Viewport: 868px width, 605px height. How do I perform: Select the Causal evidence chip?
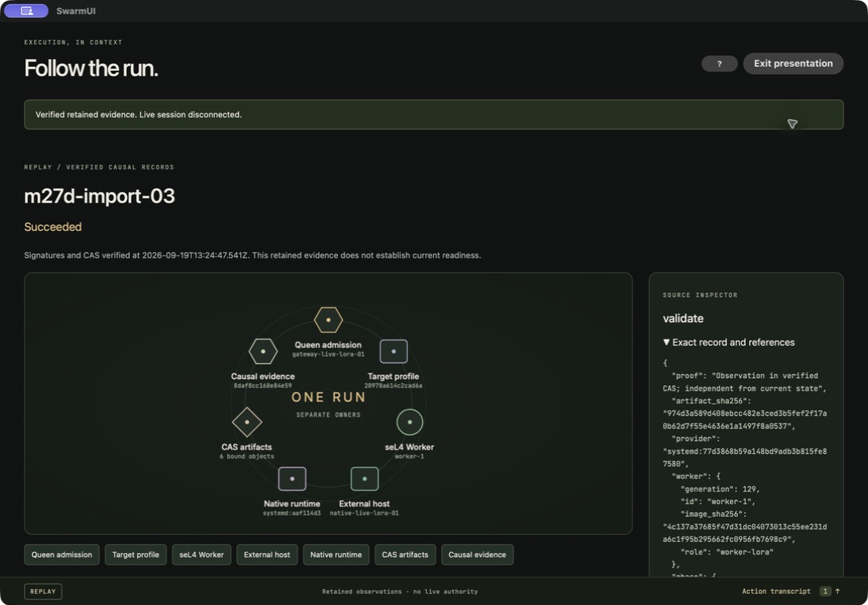tap(477, 555)
